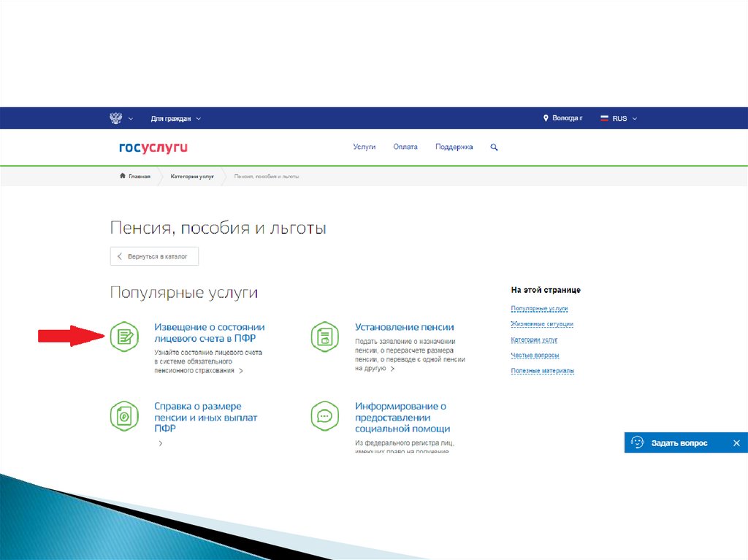Open Установление пенсии service link
748x560 pixels.
pyautogui.click(x=404, y=327)
